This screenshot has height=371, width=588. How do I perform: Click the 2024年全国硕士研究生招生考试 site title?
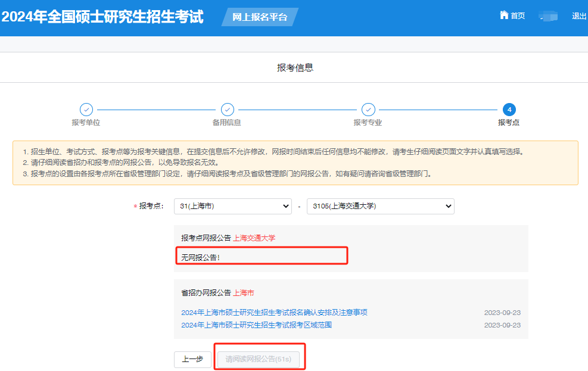pos(102,17)
